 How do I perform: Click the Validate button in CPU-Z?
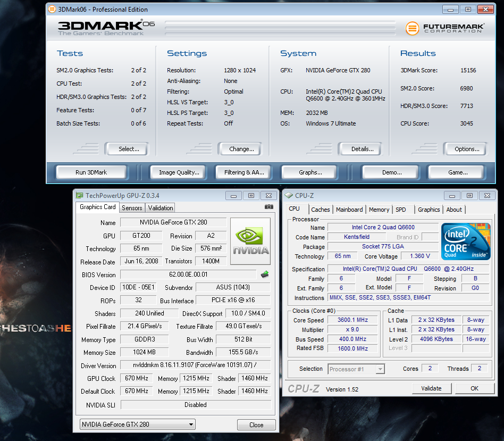[431, 388]
